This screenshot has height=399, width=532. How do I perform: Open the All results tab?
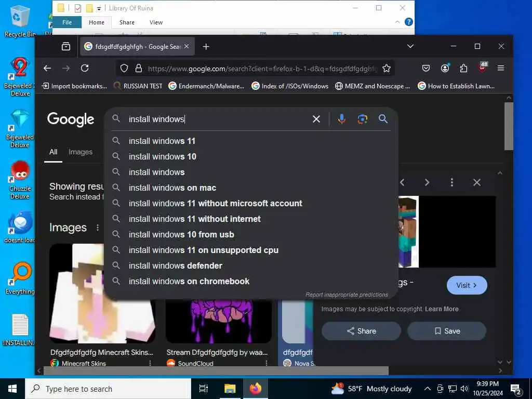[54, 152]
